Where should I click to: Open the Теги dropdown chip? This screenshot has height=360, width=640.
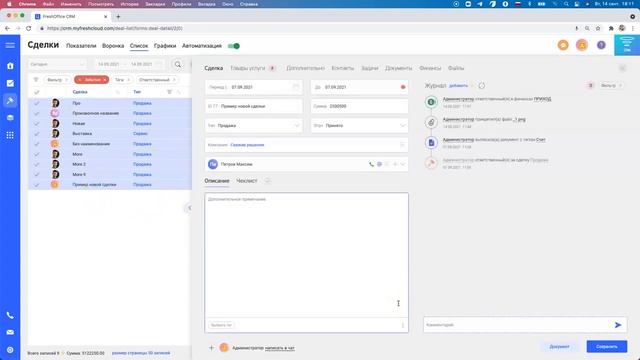(122, 80)
